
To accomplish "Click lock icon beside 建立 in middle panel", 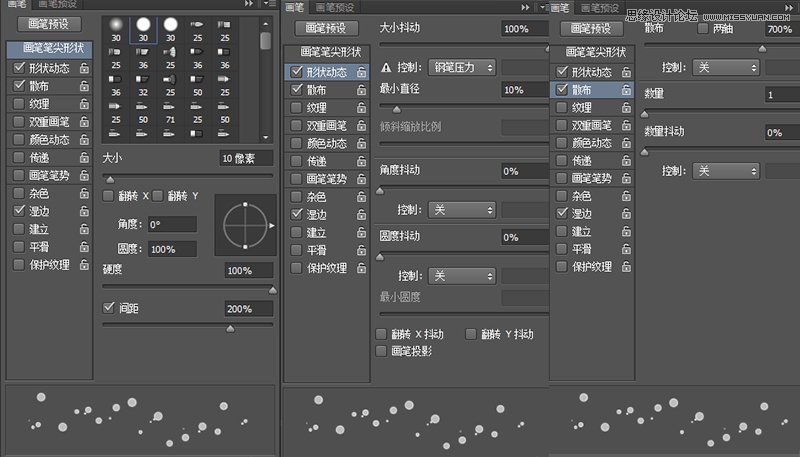I will (361, 233).
